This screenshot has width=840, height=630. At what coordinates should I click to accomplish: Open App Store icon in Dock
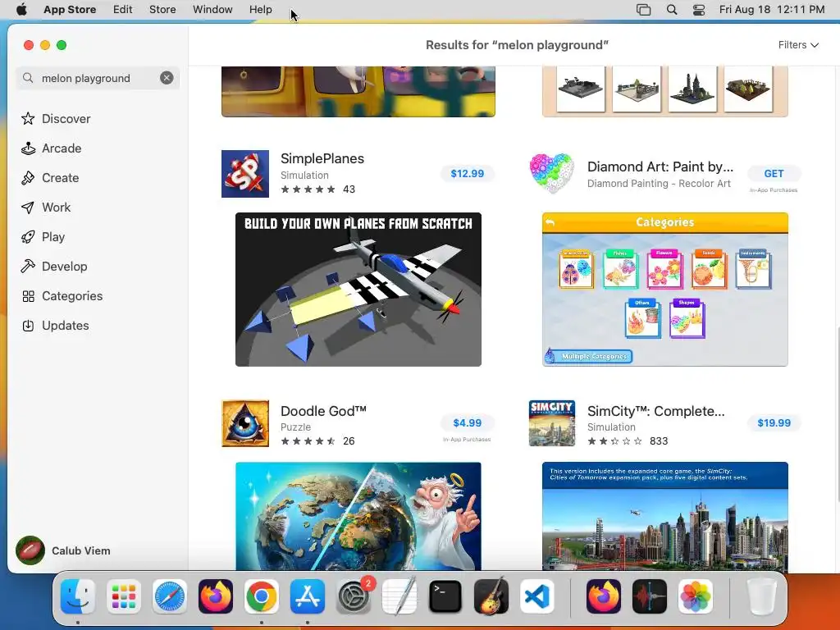coord(308,596)
